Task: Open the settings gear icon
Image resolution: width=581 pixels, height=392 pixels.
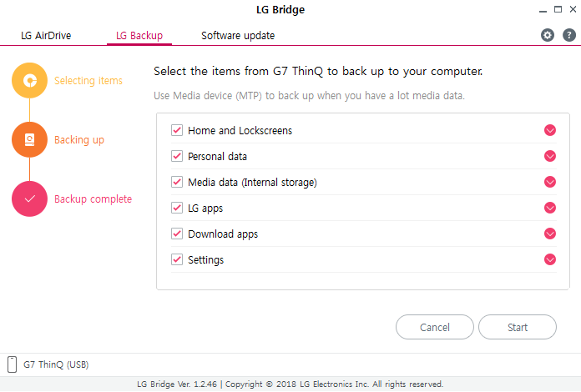Action: (548, 35)
